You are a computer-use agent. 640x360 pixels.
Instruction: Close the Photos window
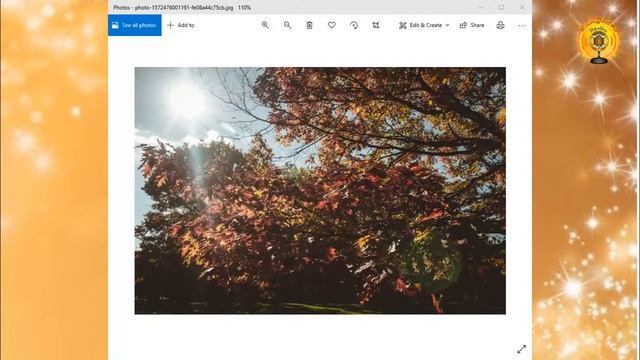coord(522,7)
